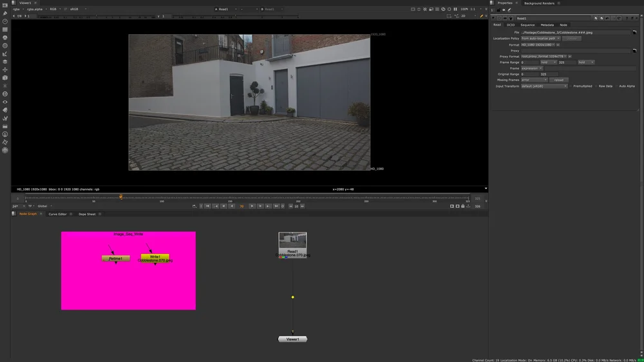This screenshot has width=644, height=362.
Task: Open the Missing Frames error dropdown
Action: coord(534,80)
